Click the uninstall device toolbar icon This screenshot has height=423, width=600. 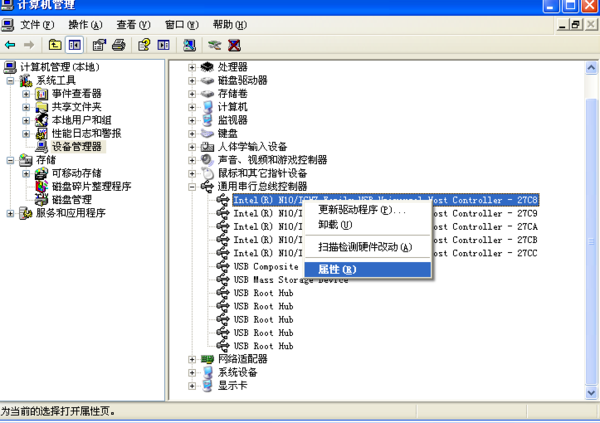click(x=235, y=45)
